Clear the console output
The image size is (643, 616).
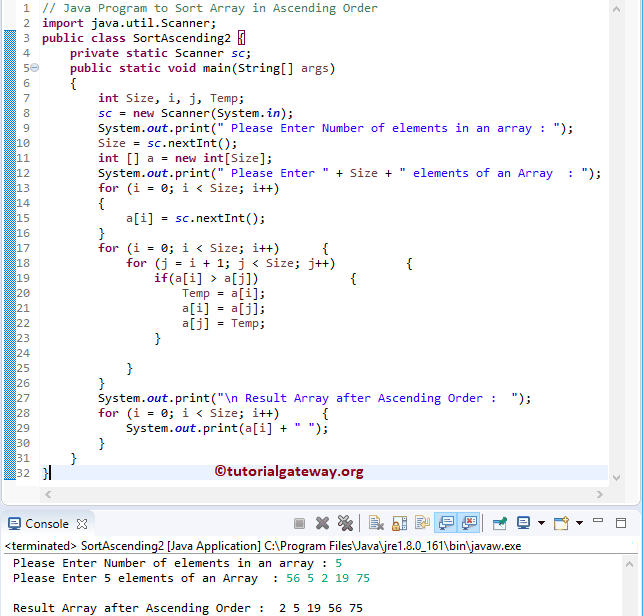(x=376, y=523)
